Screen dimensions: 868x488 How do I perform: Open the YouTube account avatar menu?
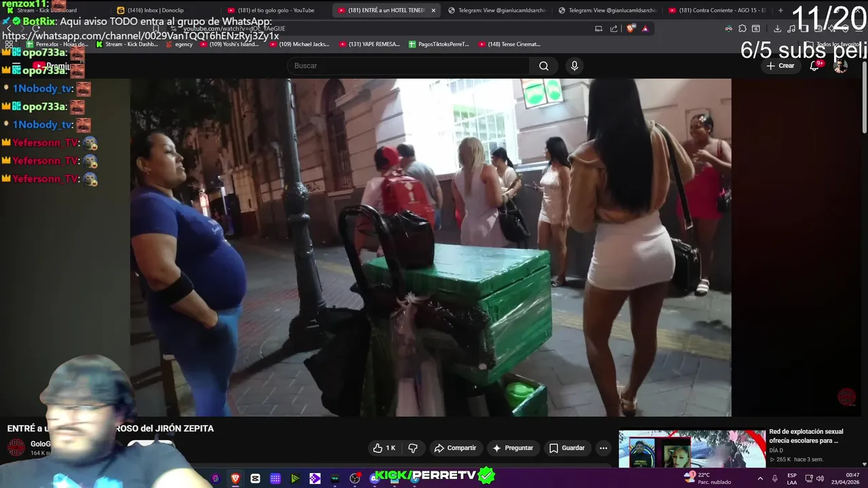tap(840, 66)
